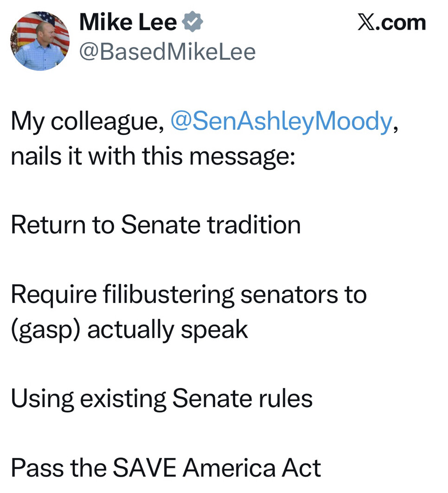Screen dimensions: 448x493
Task: Open Mike Lee's profile picture
Action: click(x=40, y=41)
